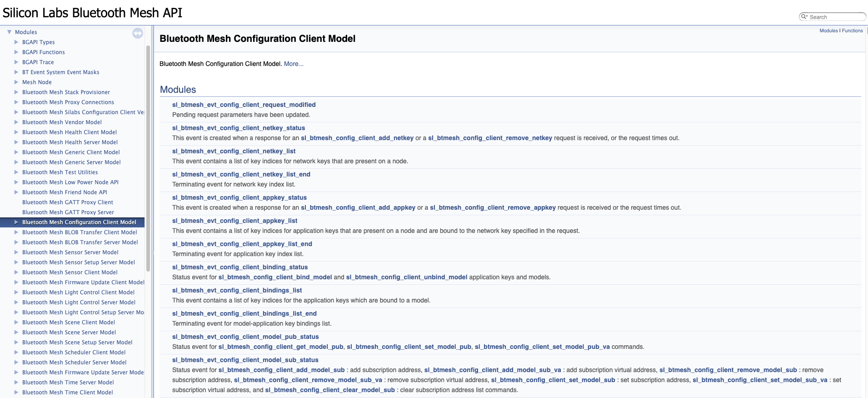Jump to the Functions section link
Viewport: 868px width, 398px height.
click(852, 30)
